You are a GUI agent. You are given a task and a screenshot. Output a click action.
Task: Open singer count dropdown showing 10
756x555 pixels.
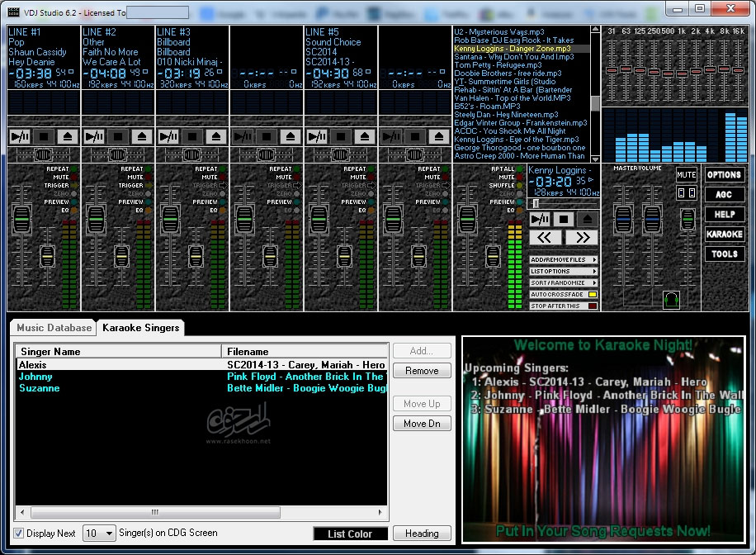(x=99, y=533)
